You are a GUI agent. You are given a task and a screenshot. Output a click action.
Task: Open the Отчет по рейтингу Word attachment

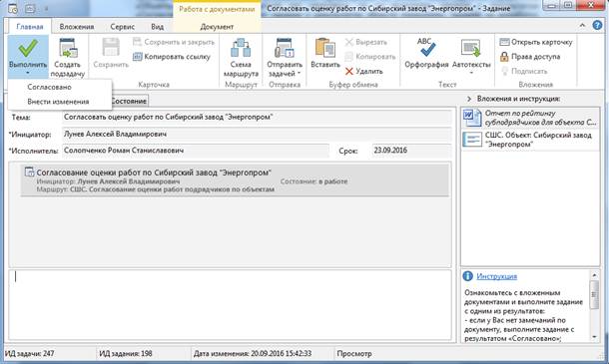[530, 118]
